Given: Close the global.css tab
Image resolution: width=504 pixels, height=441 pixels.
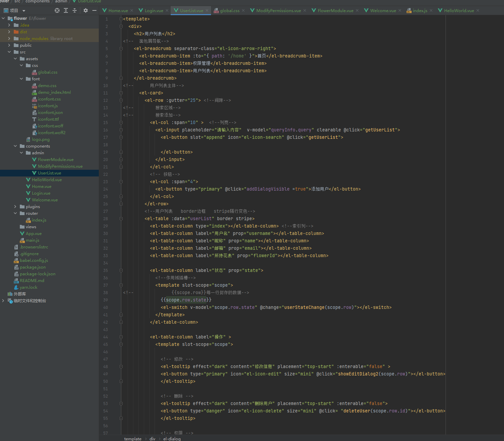Looking at the screenshot, I should pyautogui.click(x=243, y=10).
